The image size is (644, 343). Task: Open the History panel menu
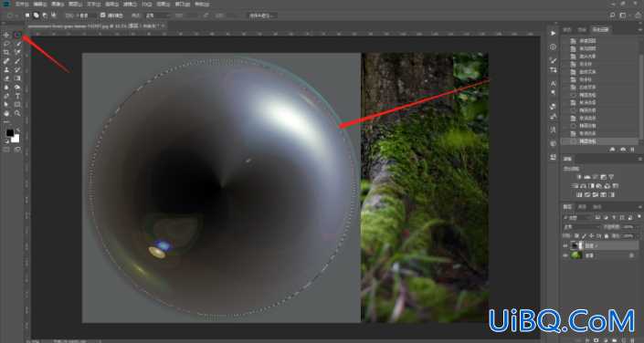click(x=640, y=29)
